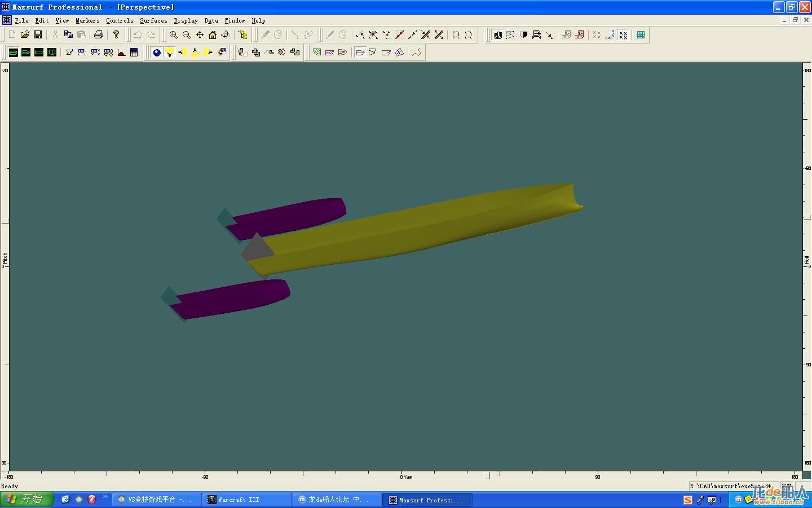Click the Maxsurf document control menu icon

(x=6, y=20)
